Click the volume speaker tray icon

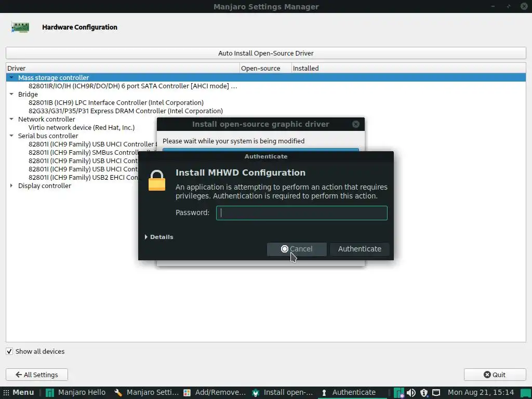(411, 393)
